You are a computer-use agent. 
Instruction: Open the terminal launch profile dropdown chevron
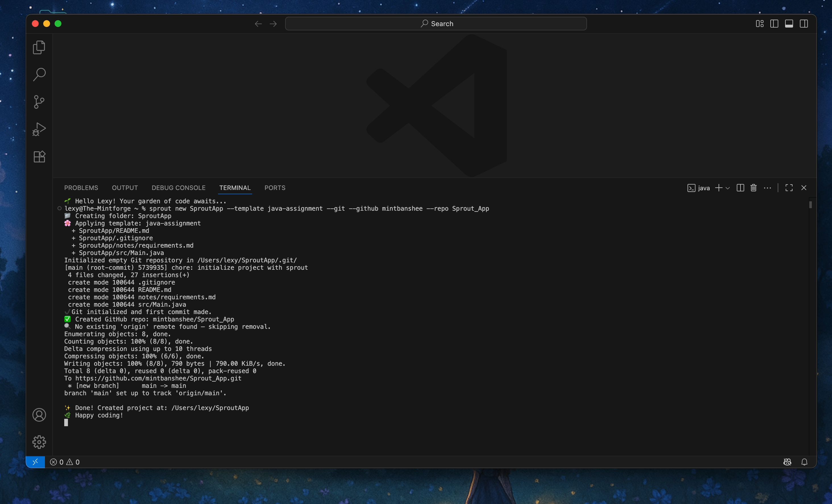(x=727, y=188)
